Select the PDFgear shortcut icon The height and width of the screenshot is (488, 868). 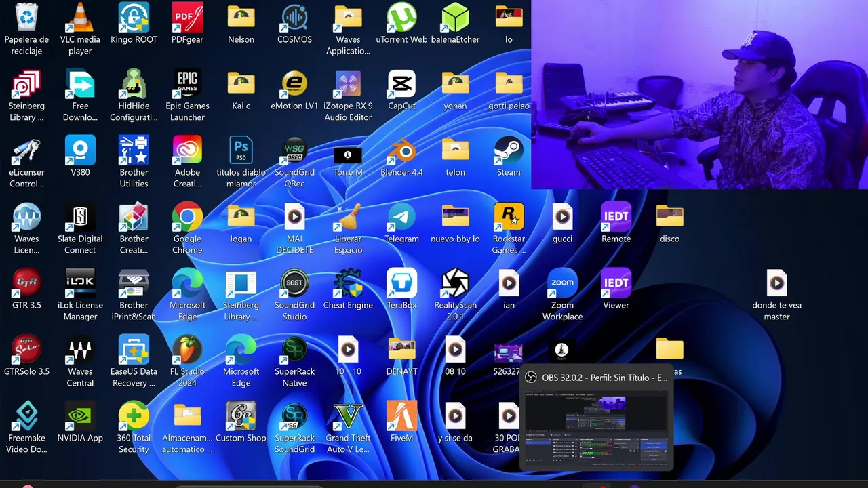[187, 18]
